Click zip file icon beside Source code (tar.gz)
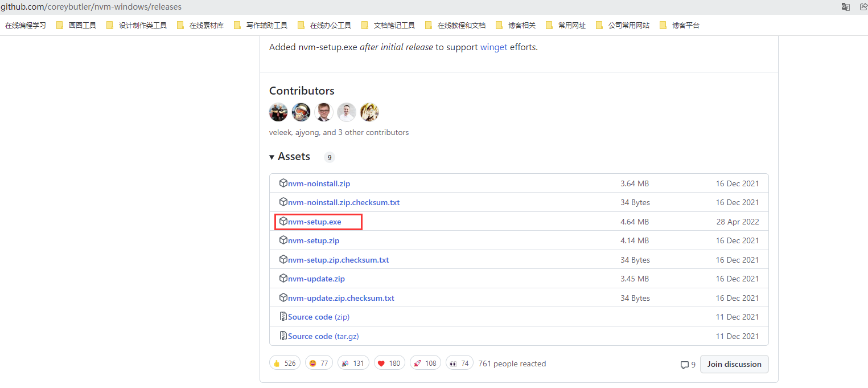The image size is (868, 388). pos(283,336)
